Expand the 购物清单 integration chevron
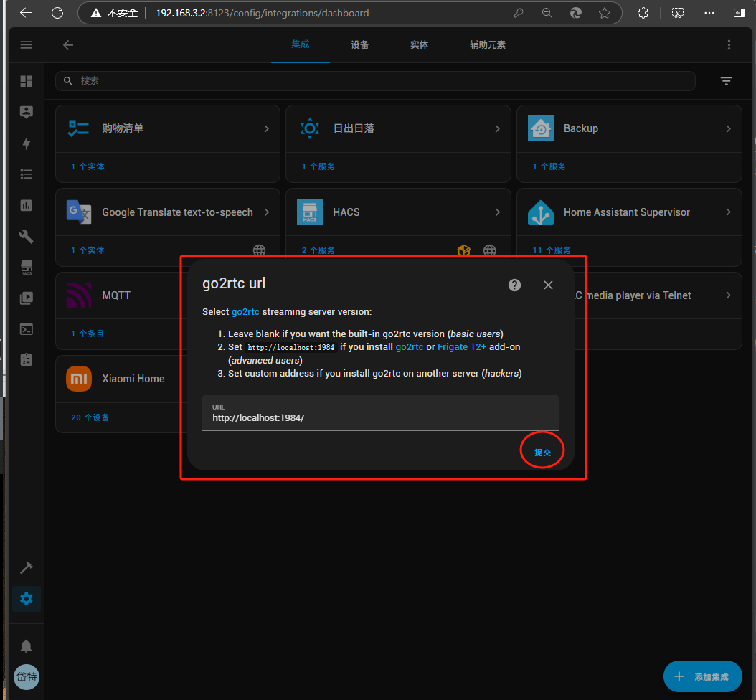This screenshot has width=756, height=700. [266, 129]
